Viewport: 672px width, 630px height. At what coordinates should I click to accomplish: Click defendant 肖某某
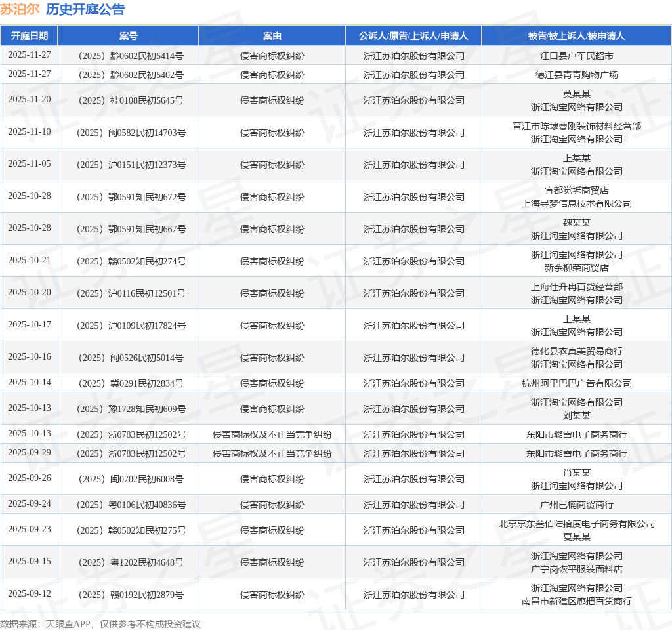pyautogui.click(x=576, y=472)
